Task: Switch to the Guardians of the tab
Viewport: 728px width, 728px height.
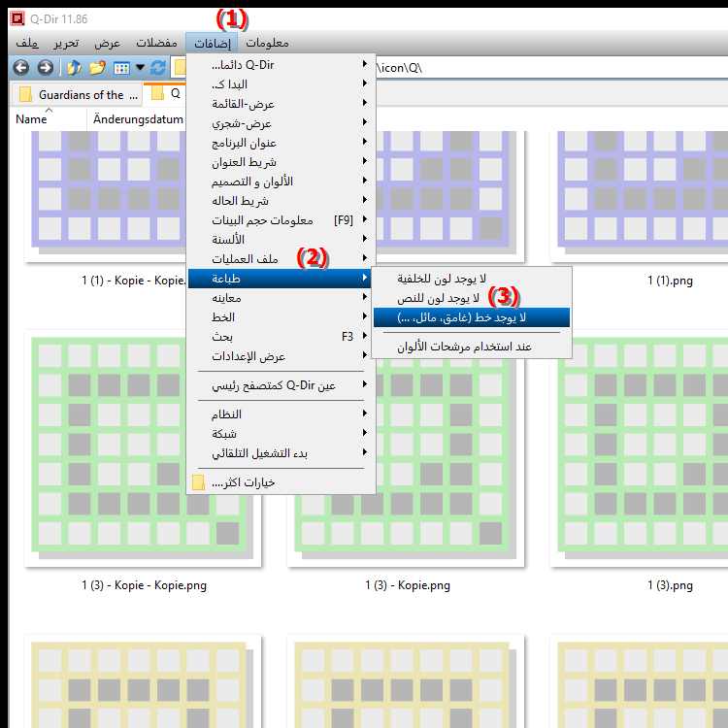Action: click(x=76, y=95)
